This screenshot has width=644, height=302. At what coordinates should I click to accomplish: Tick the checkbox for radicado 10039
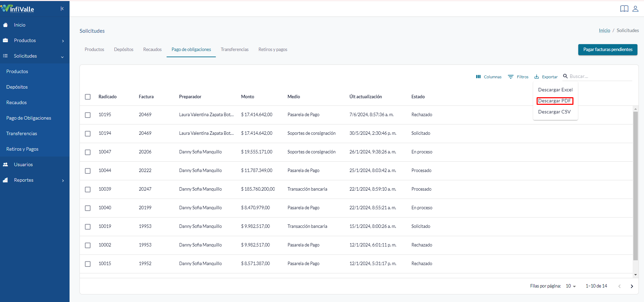pos(88,189)
